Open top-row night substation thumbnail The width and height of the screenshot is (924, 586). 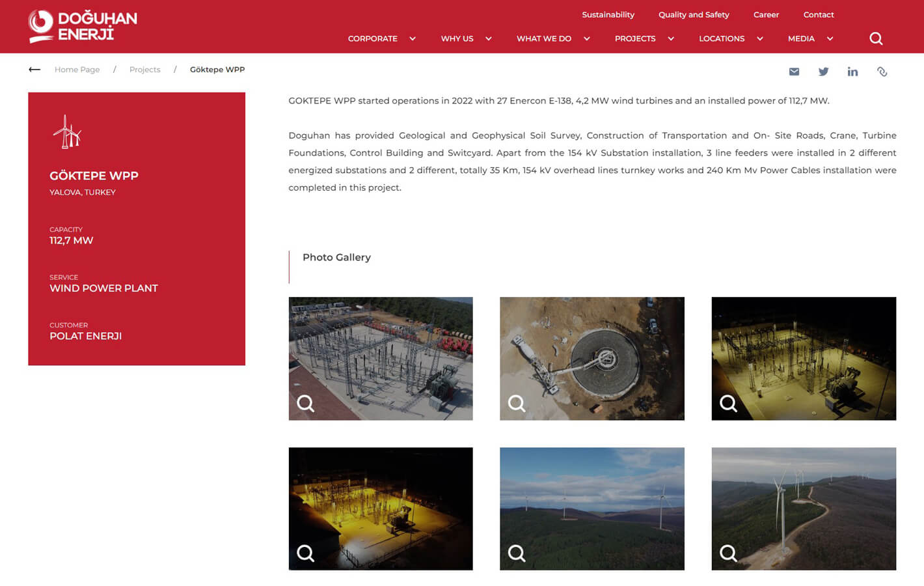coord(804,359)
